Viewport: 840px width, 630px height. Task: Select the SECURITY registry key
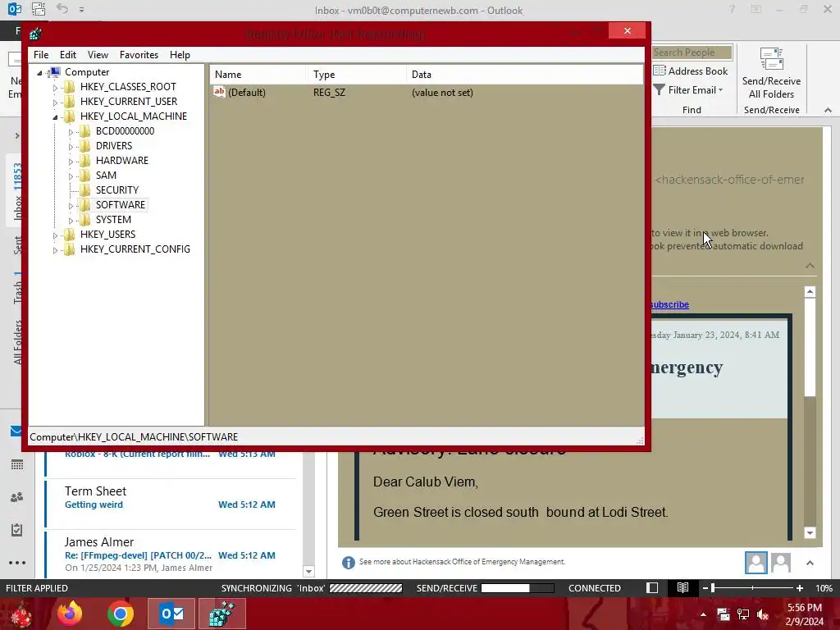click(x=116, y=190)
